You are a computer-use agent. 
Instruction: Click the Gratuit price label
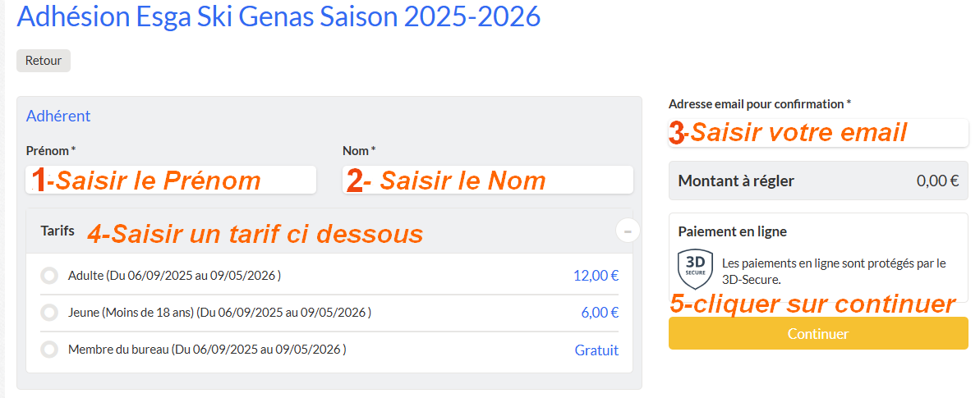(x=596, y=350)
